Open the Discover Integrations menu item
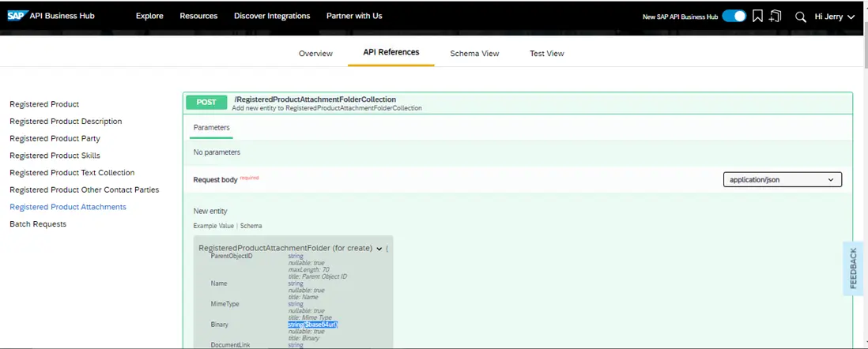The height and width of the screenshot is (349, 868). pos(272,16)
